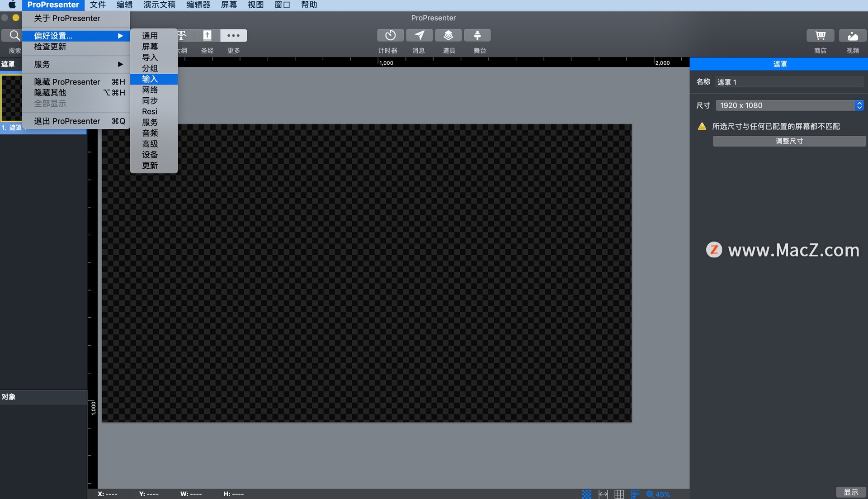Select 设备 in preferences submenu

[154, 155]
